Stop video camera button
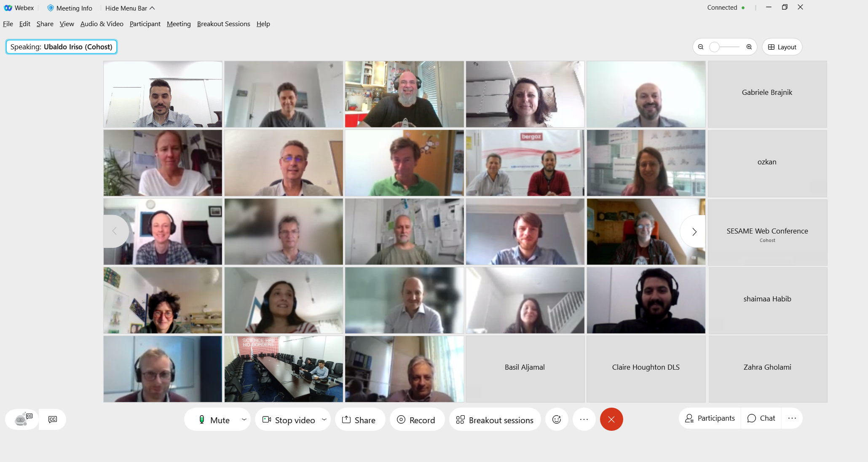The width and height of the screenshot is (868, 462). 288,420
